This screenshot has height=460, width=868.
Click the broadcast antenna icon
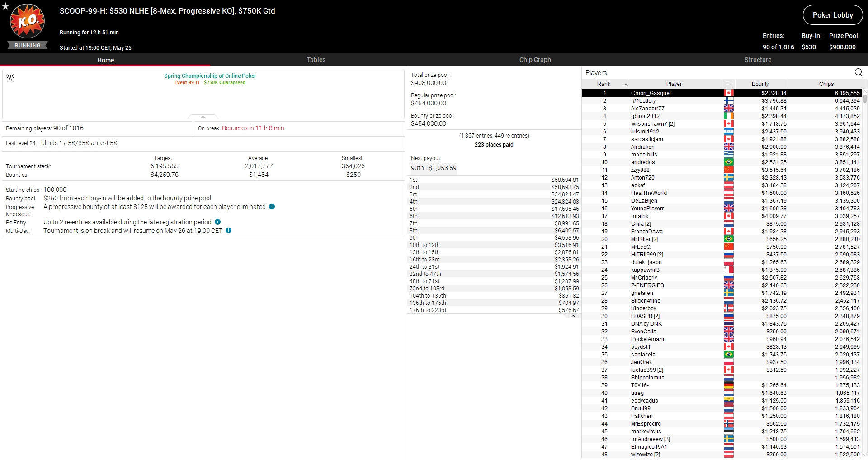[x=10, y=78]
